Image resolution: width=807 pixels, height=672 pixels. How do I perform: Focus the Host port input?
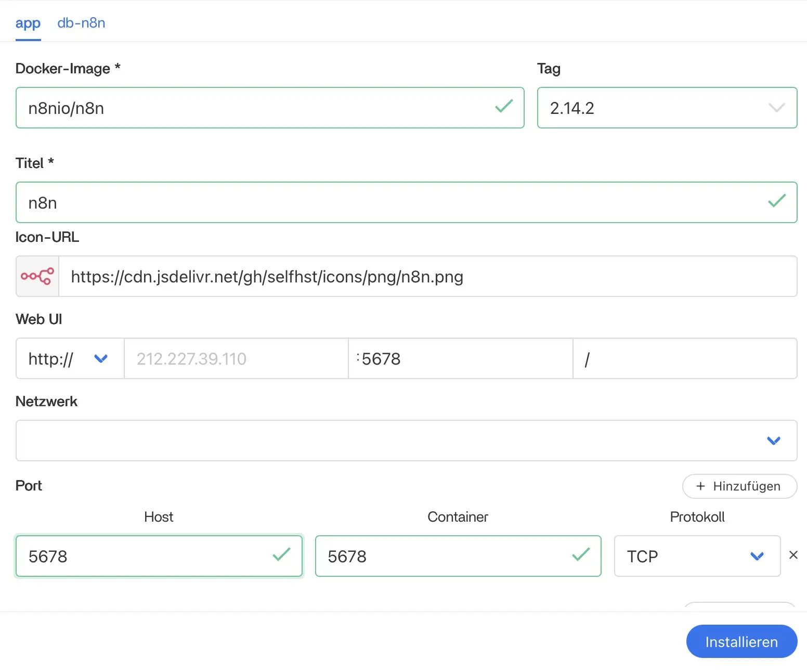(x=146, y=556)
